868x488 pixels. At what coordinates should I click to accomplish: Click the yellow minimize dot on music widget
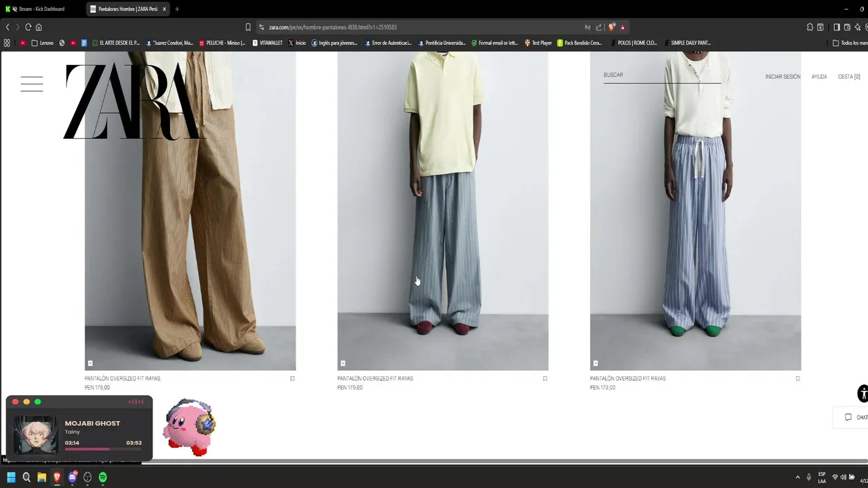(26, 402)
